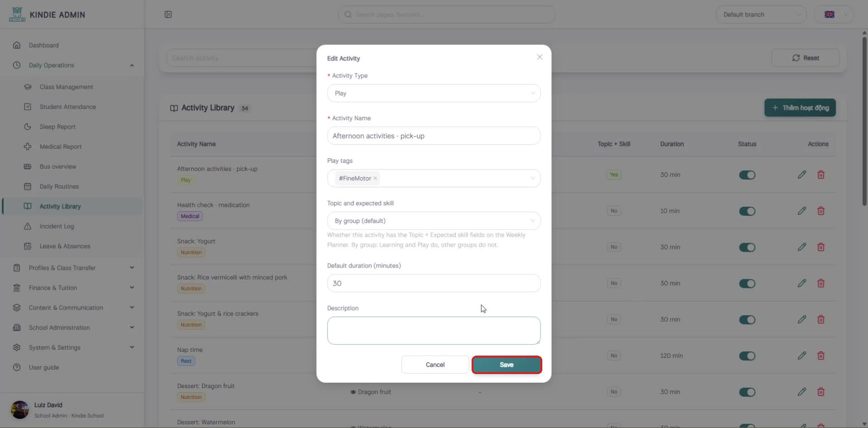Image resolution: width=868 pixels, height=428 pixels.
Task: Click edit pencil for Health check medication row
Action: point(801,211)
